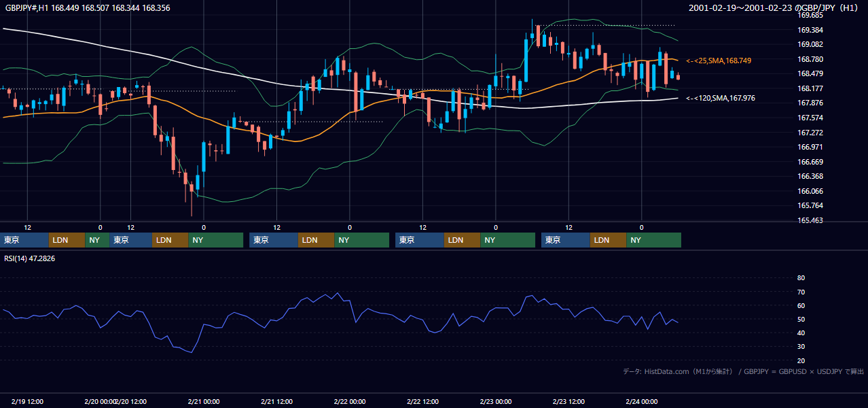Select the rightmost 東京 session block
Image resolution: width=868 pixels, height=408 pixels.
coord(566,240)
